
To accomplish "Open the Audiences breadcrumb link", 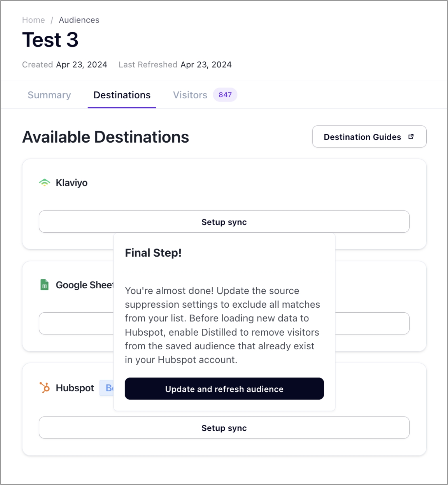I will [x=79, y=20].
